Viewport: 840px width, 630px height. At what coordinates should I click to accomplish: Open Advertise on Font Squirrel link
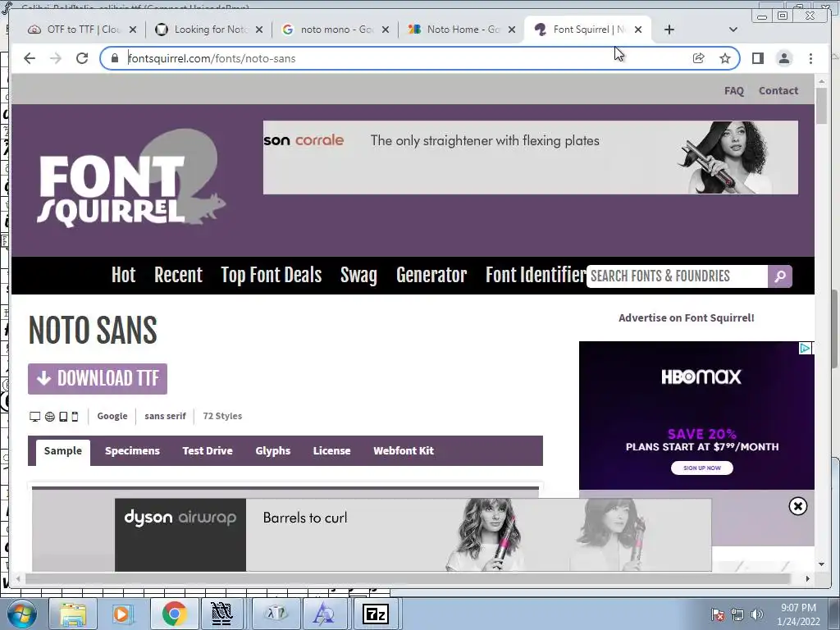(687, 317)
